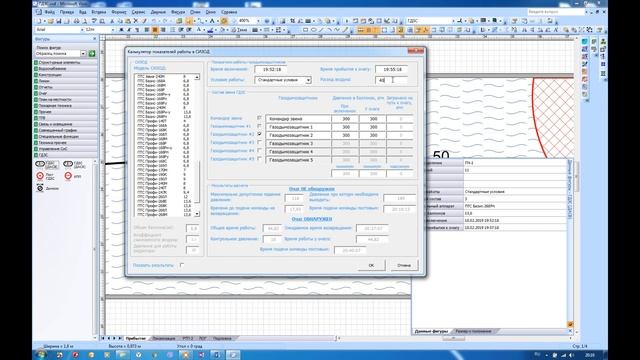640x360 pixels.
Task: Click the Очаг ОБНАРУЖЕН link
Action: click(311, 219)
